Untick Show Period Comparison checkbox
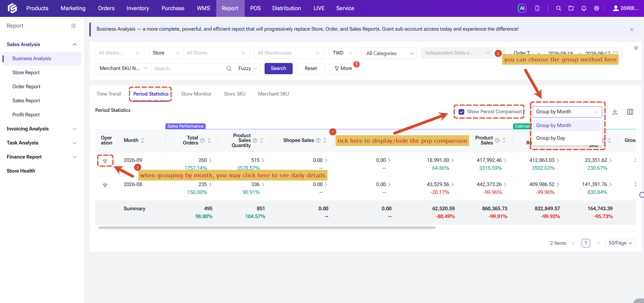This screenshot has width=644, height=303. pos(461,112)
